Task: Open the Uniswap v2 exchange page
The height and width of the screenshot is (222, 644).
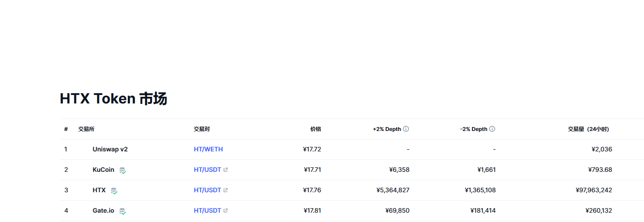Action: click(x=110, y=150)
